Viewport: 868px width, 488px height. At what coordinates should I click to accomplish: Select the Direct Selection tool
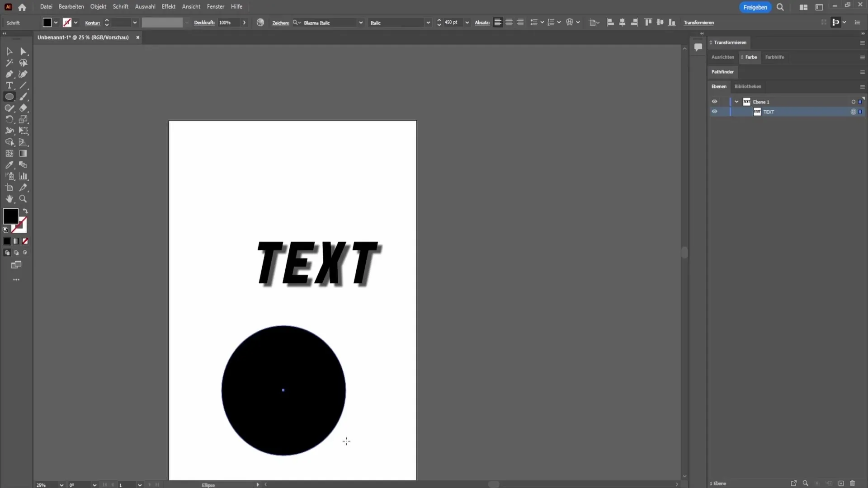click(24, 52)
